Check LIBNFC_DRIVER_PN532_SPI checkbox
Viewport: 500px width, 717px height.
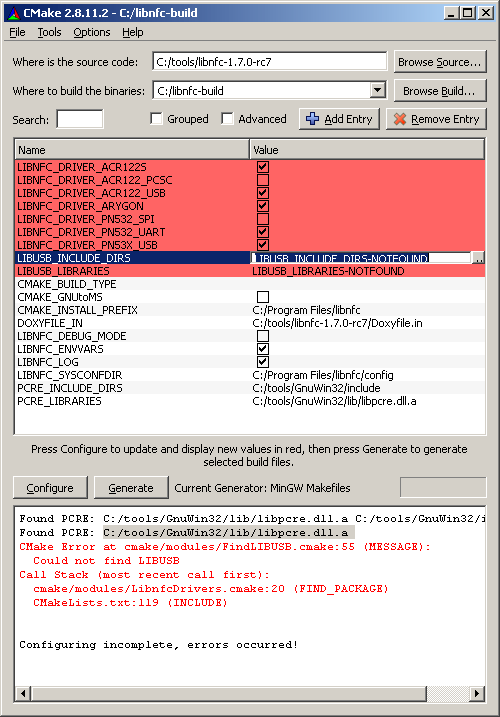[263, 219]
